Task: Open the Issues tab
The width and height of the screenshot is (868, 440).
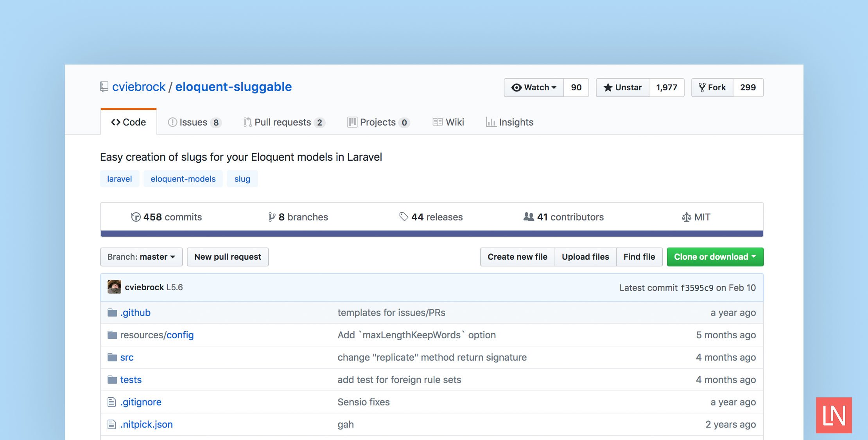Action: (195, 122)
